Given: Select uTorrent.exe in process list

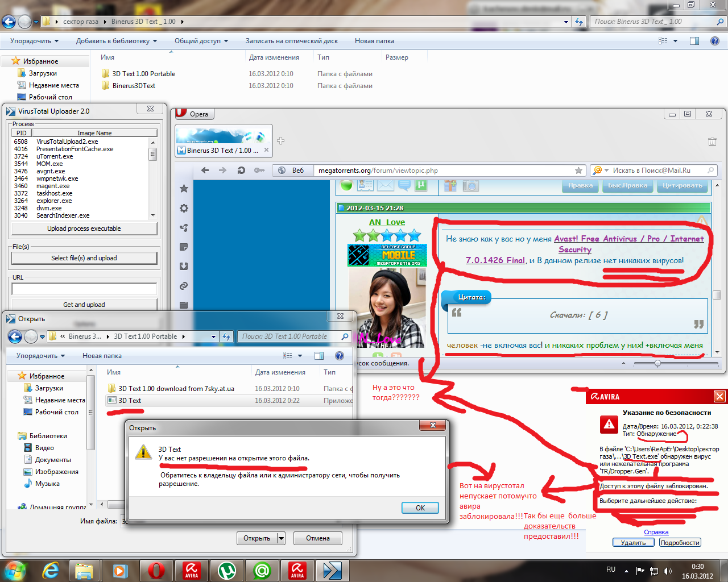Looking at the screenshot, I should tap(55, 156).
